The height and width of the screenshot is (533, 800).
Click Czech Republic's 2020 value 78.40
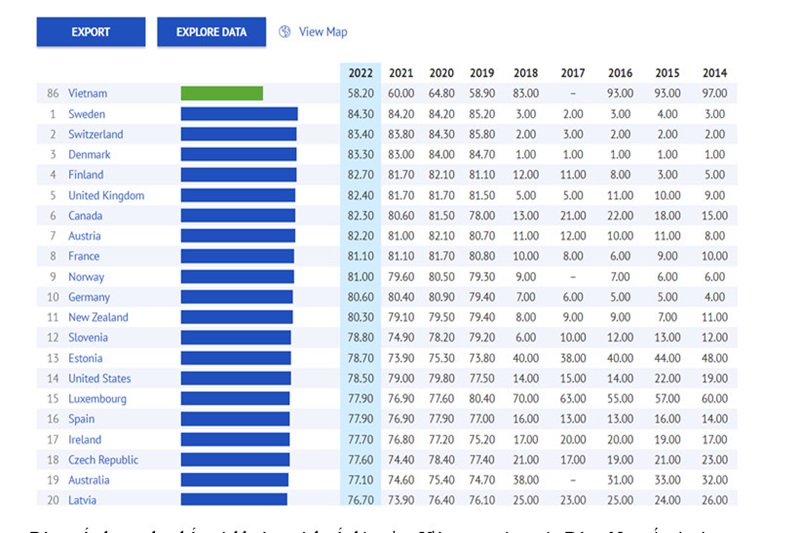(441, 460)
